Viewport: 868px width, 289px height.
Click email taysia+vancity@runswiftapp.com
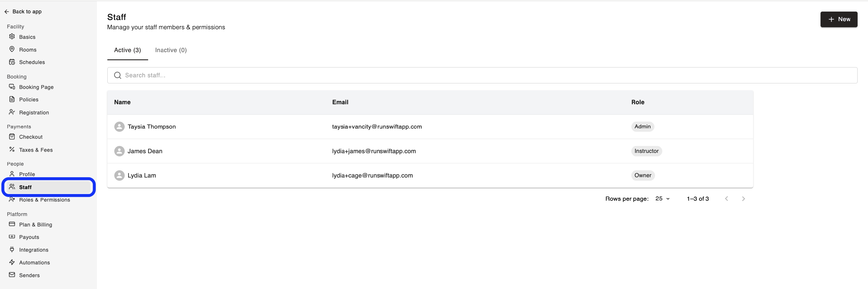point(377,127)
